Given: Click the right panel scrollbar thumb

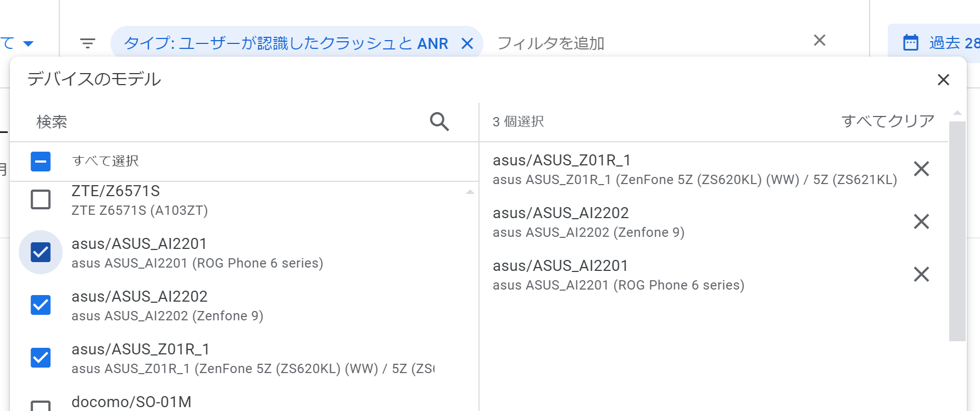Looking at the screenshot, I should [957, 231].
